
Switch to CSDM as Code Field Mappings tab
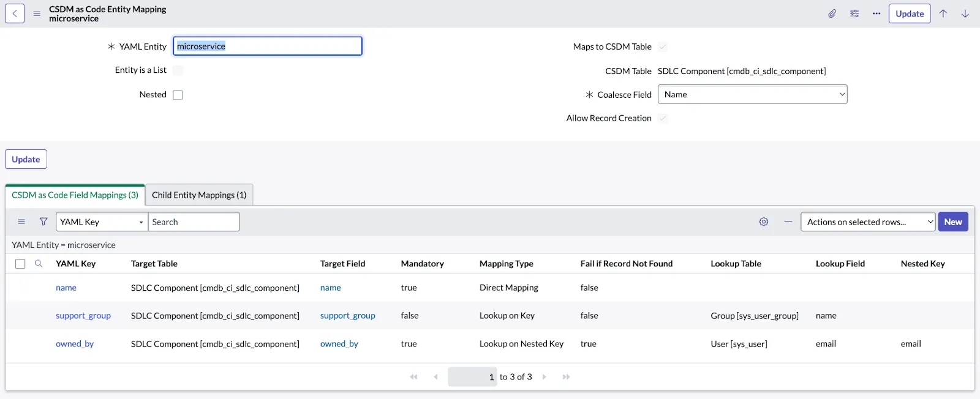75,195
